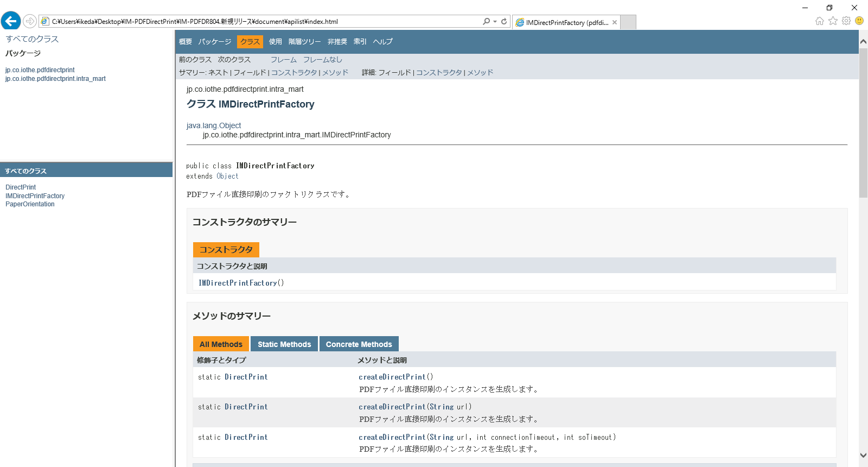Expand the address bar search dropdown arrow
This screenshot has width=868, height=467.
pyautogui.click(x=495, y=22)
